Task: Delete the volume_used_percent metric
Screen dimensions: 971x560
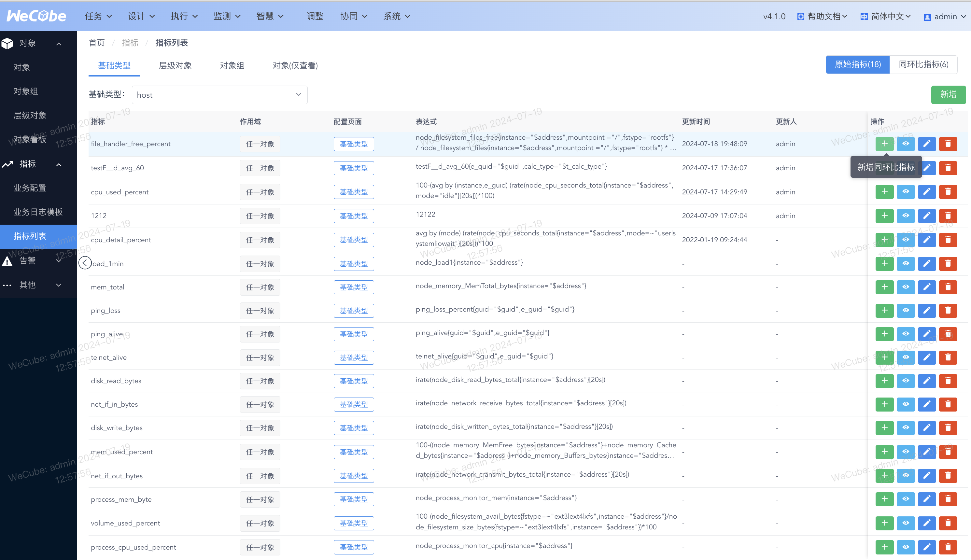Action: tap(948, 523)
